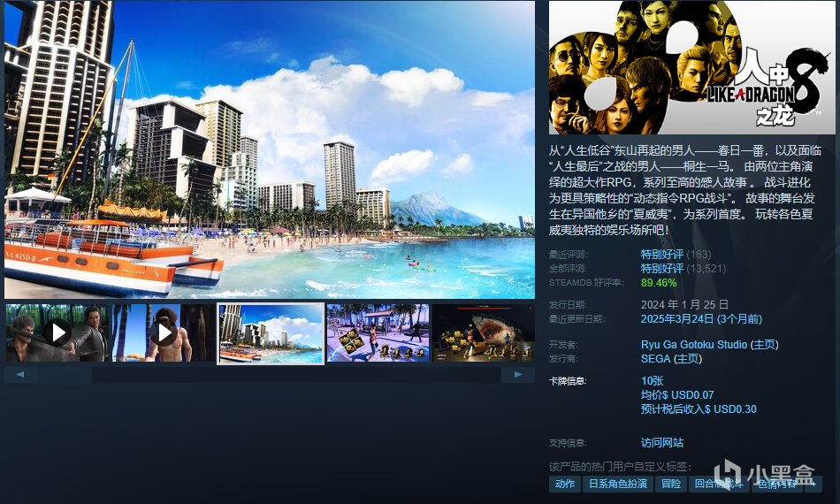Screen dimensions: 840x504
Task: Open developer Ryu Ga Gotoku Studio link
Action: pyautogui.click(x=694, y=344)
